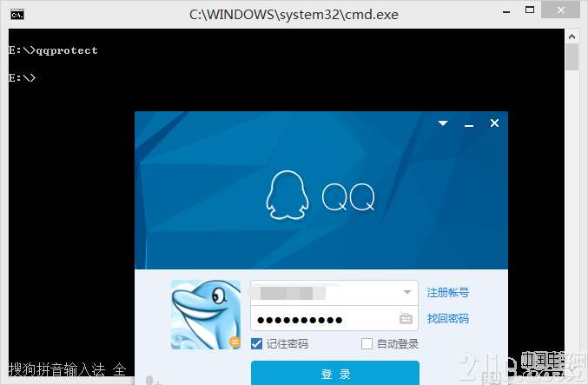The height and width of the screenshot is (385, 588).
Task: Click the cmd window vertical scrollbar thumb
Action: (571, 57)
